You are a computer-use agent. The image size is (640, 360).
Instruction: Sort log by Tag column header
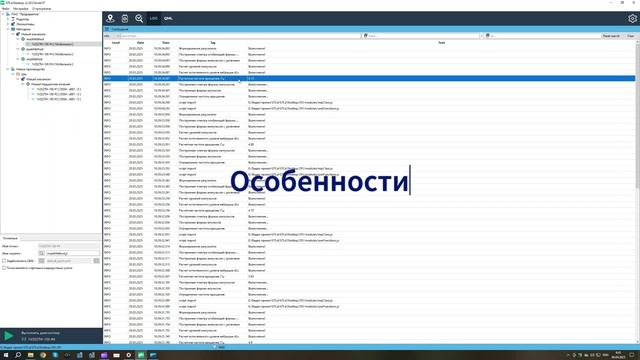point(213,42)
